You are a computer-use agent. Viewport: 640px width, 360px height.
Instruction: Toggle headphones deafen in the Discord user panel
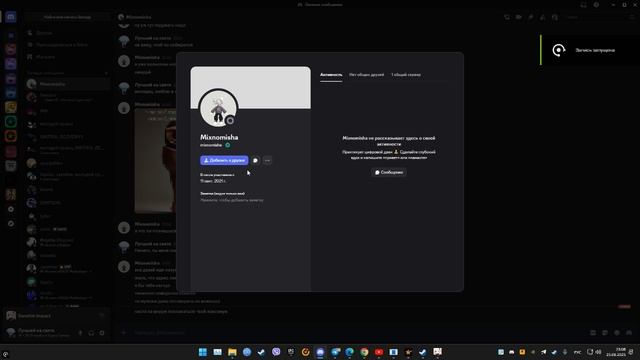pos(91,333)
